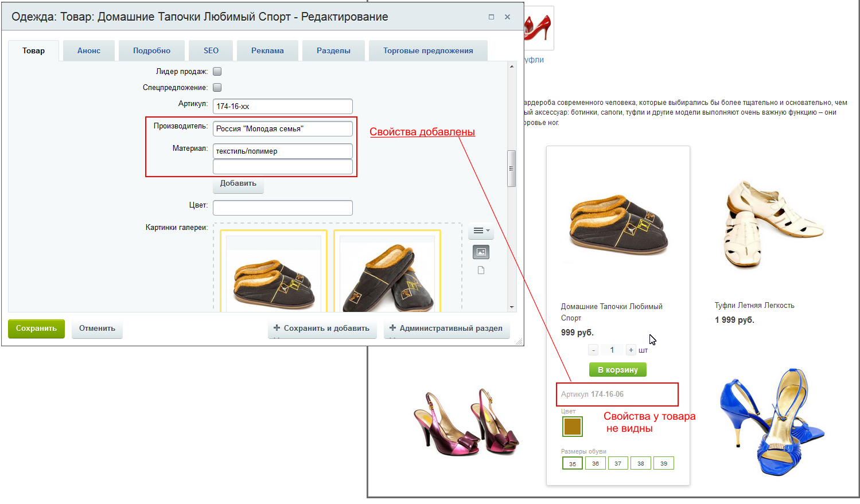860x504 pixels.
Task: Toggle the Спецпредложение checkbox
Action: point(217,88)
